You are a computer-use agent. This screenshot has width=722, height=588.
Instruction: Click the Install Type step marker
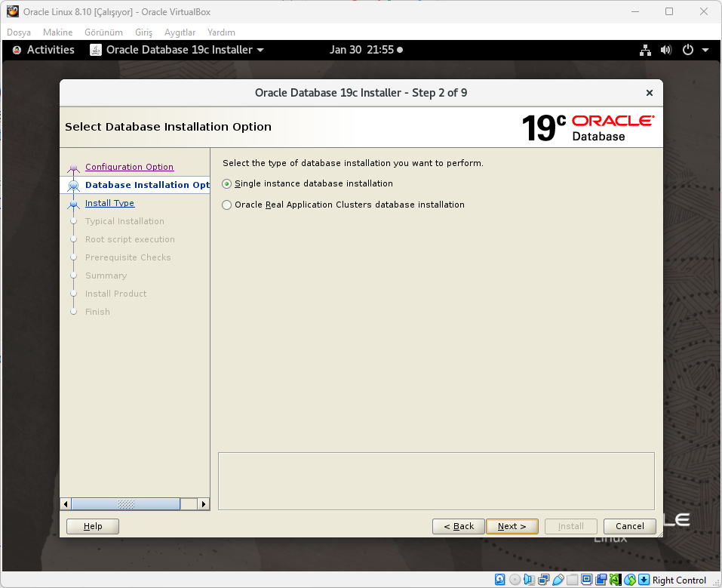(73, 204)
